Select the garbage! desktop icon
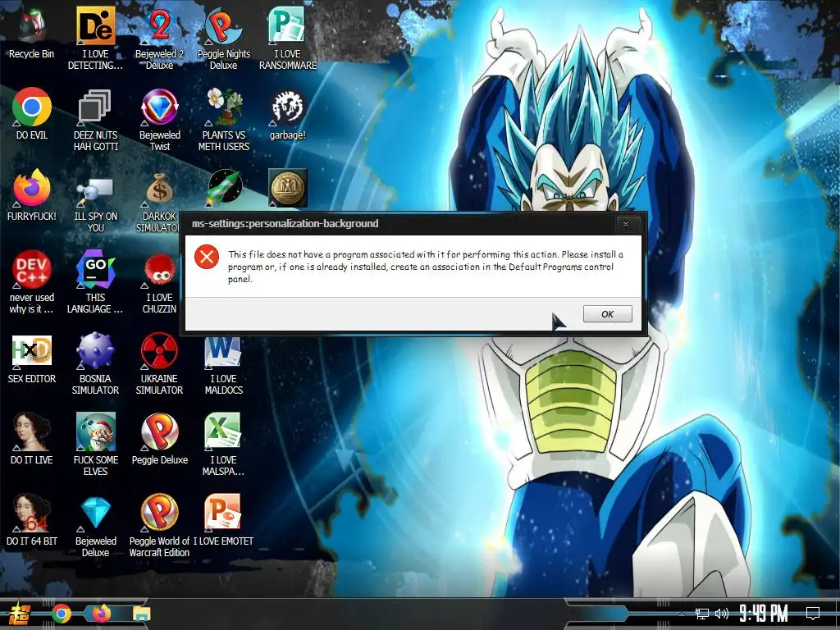The image size is (840, 630). point(288,113)
